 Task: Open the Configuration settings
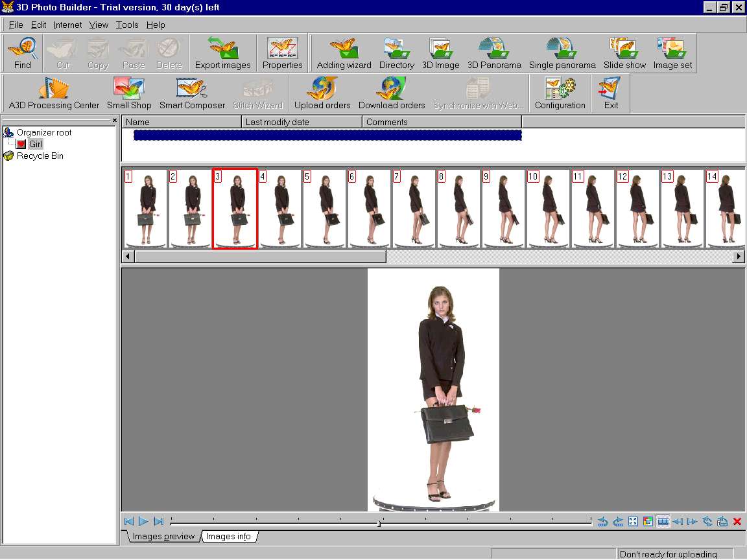point(560,93)
